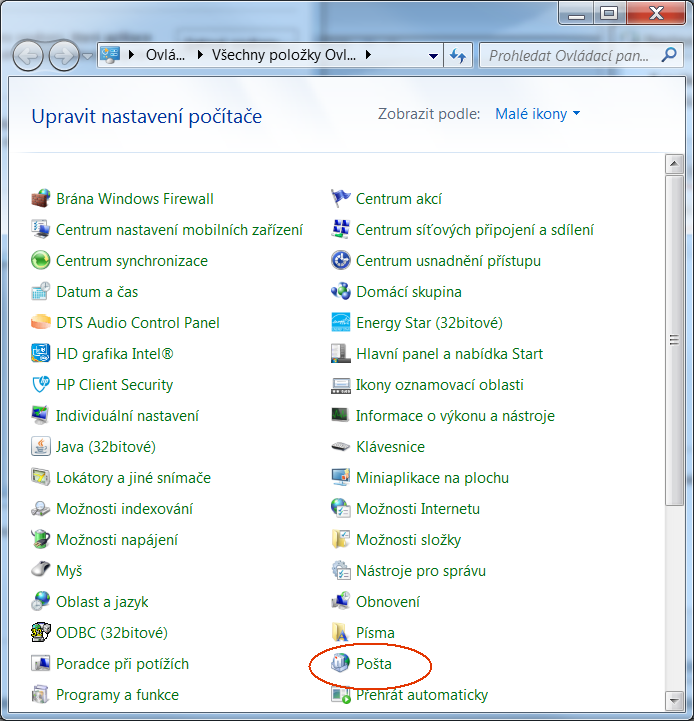Open the Informace o výkonu a nástroje link

point(455,416)
